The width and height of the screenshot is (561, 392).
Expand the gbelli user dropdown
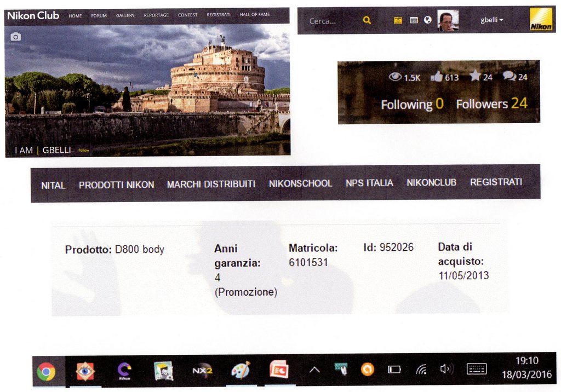coord(491,20)
